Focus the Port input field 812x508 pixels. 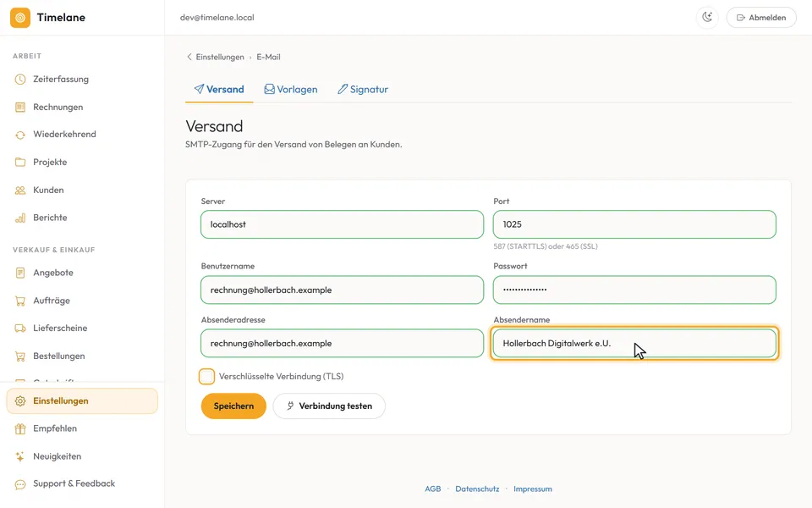(x=634, y=224)
